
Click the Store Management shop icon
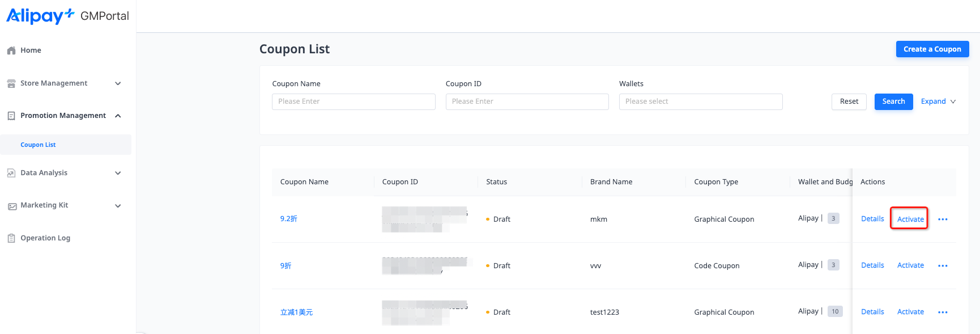click(x=11, y=83)
